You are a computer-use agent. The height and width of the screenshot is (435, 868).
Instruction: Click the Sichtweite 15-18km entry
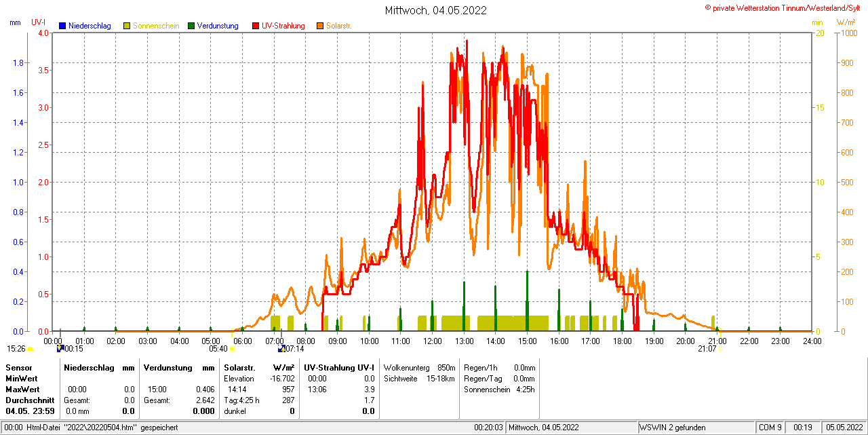click(419, 378)
